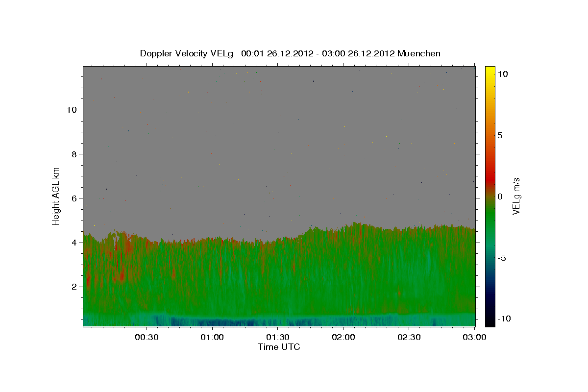This screenshot has width=588, height=392.
Task: Click the 02:00 time tick label
Action: point(343,338)
